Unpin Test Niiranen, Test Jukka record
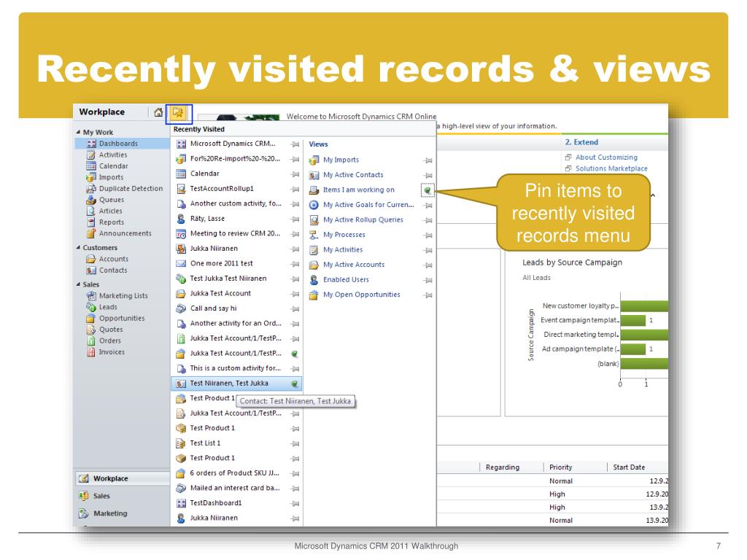This screenshot has height=560, width=747. click(x=295, y=384)
